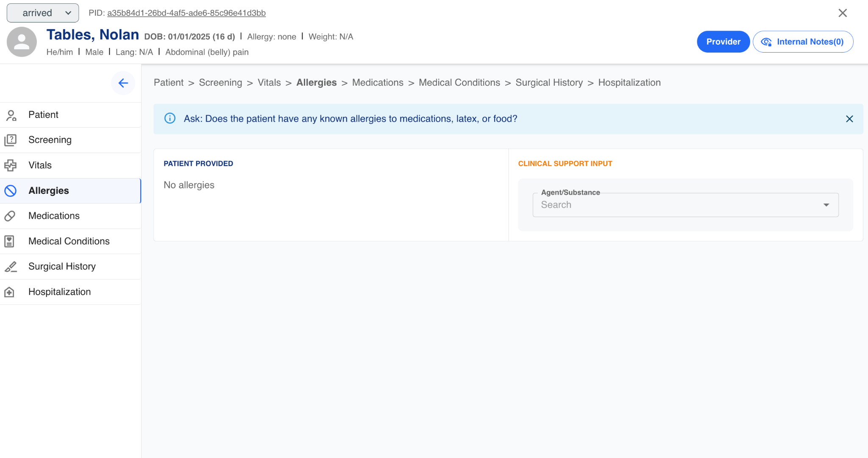Go to Medications in the breadcrumb
This screenshot has width=868, height=458.
point(378,83)
